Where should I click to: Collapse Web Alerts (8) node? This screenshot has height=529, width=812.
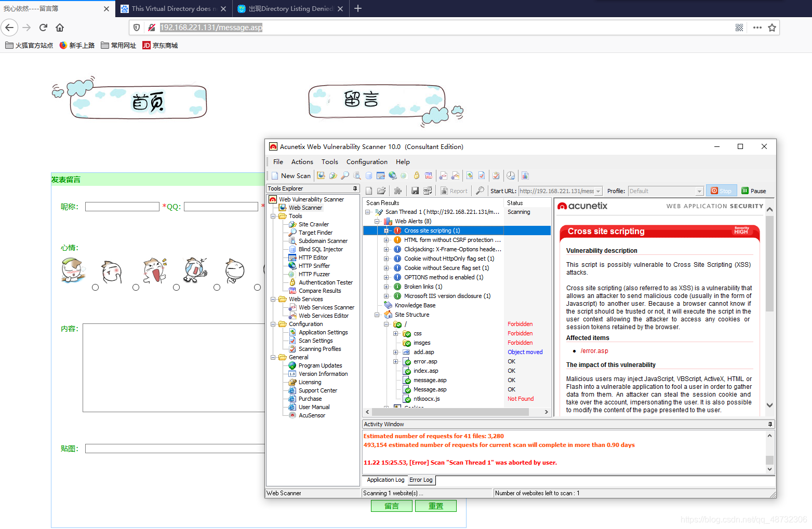click(377, 221)
